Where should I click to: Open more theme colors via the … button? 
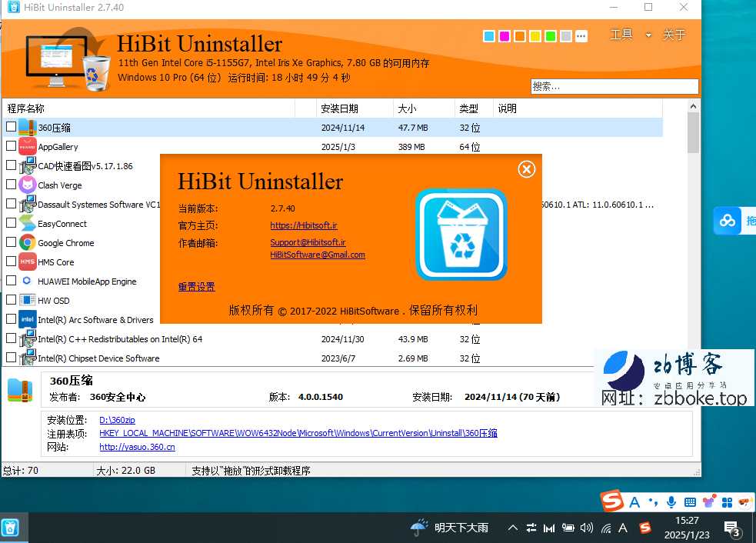581,36
